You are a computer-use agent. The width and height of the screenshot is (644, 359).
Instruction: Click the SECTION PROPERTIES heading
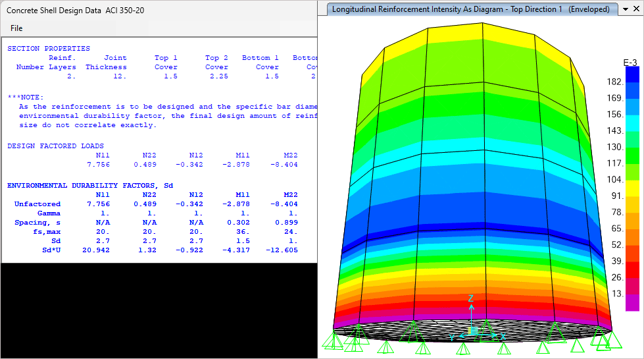coord(49,48)
